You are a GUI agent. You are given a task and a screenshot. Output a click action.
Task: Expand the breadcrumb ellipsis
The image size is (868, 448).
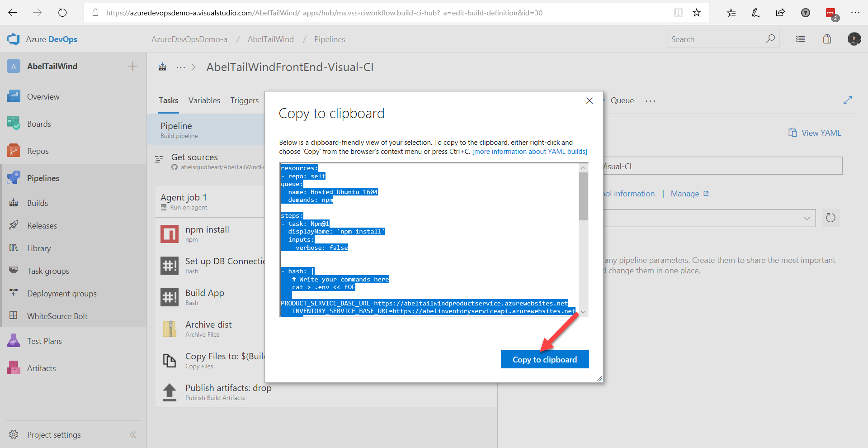181,67
